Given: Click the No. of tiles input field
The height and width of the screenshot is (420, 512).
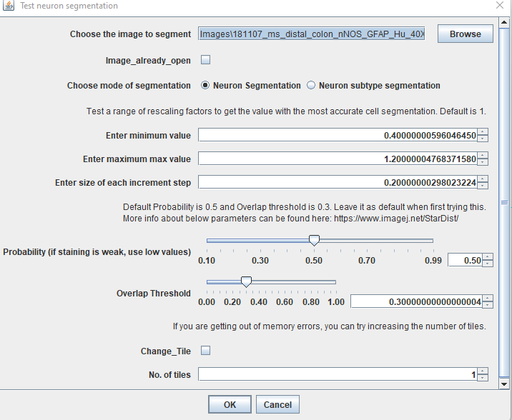Looking at the screenshot, I should [x=338, y=374].
